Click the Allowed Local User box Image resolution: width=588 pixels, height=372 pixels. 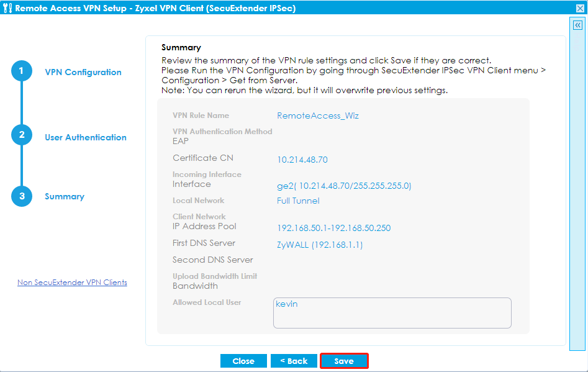392,313
